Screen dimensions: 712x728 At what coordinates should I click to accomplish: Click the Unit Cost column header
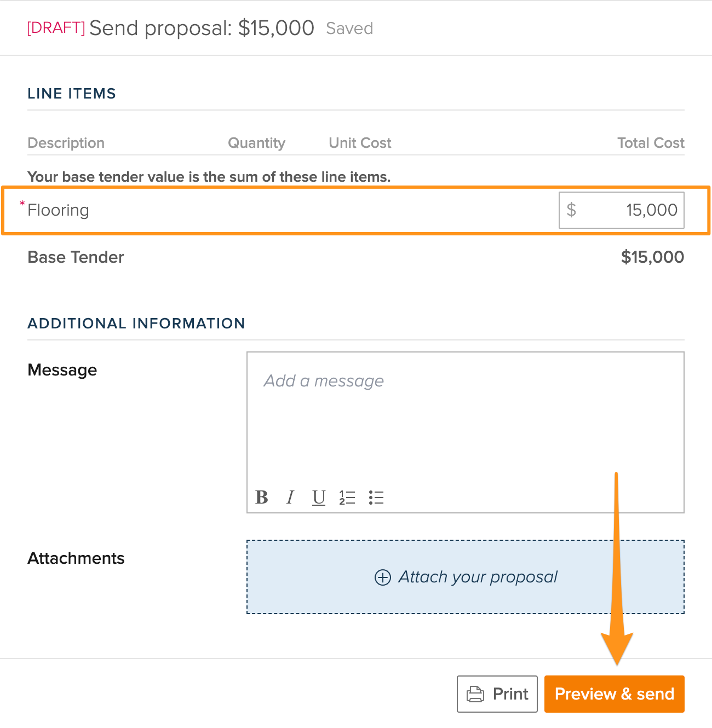(x=360, y=143)
